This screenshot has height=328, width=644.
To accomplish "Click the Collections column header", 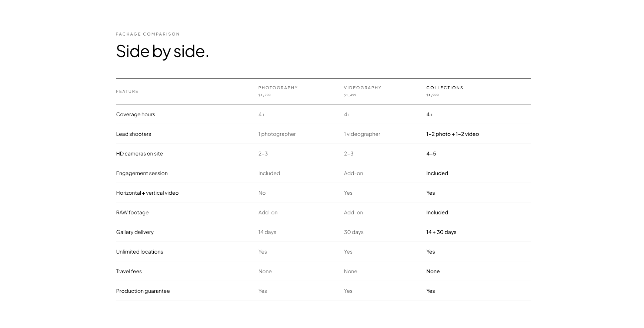I will pos(445,88).
